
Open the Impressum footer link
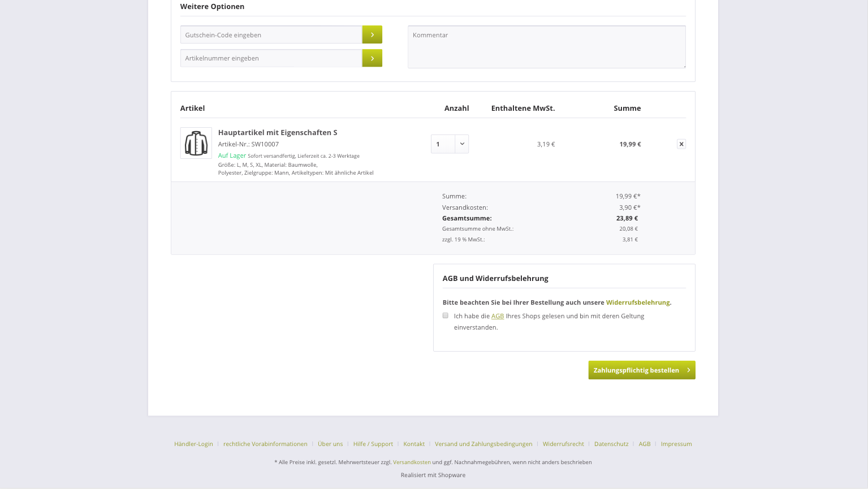[676, 444]
